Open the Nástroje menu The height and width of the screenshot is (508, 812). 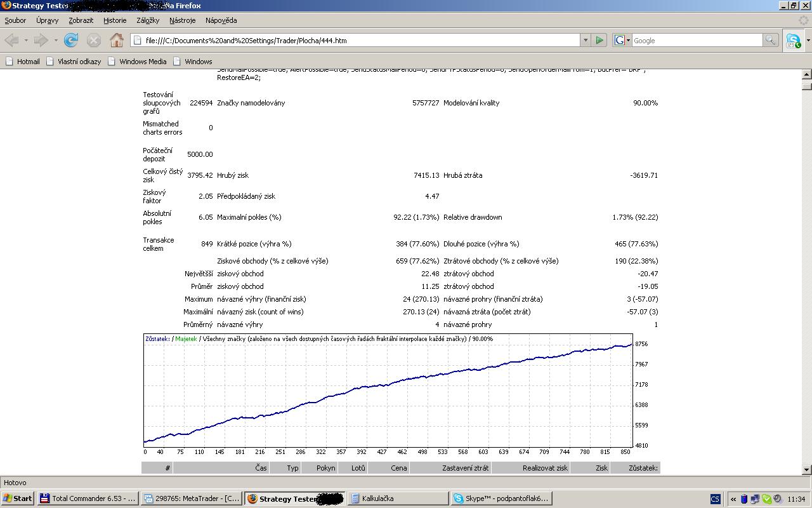click(x=183, y=20)
